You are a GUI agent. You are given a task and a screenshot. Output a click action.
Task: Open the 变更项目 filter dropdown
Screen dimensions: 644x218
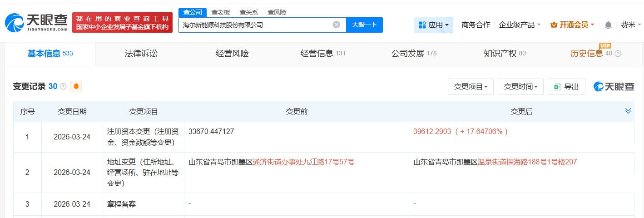[x=471, y=86]
